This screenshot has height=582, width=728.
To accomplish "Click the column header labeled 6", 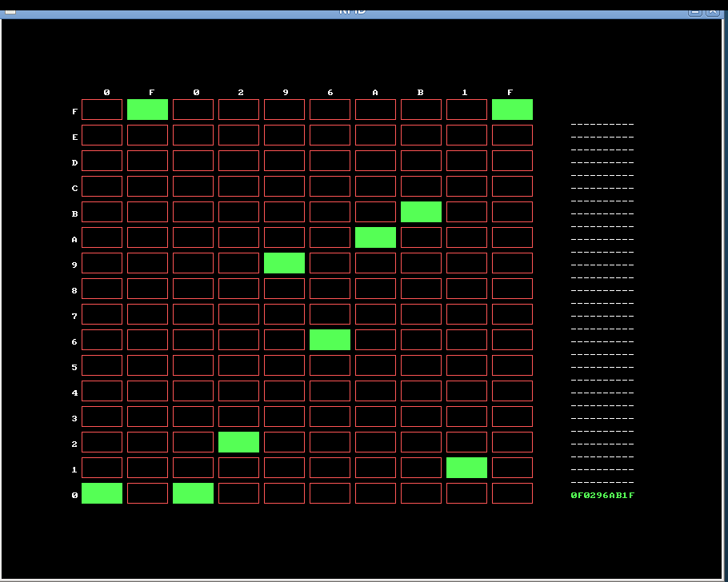I will pyautogui.click(x=330, y=93).
